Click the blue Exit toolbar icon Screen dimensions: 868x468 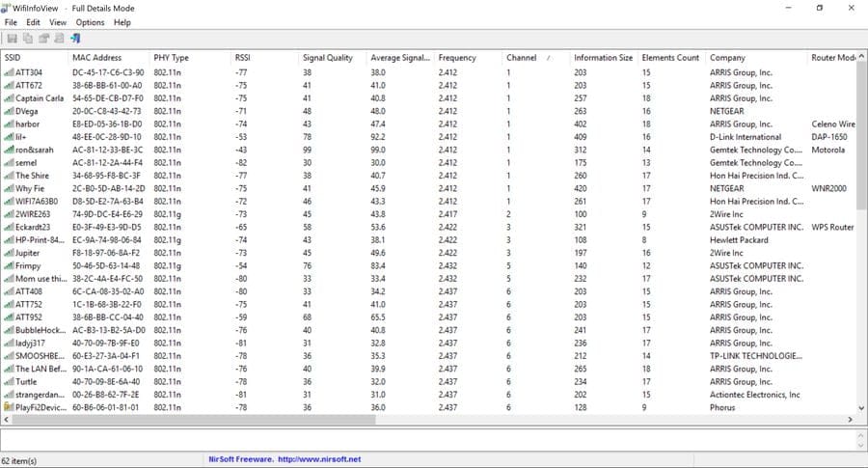75,39
